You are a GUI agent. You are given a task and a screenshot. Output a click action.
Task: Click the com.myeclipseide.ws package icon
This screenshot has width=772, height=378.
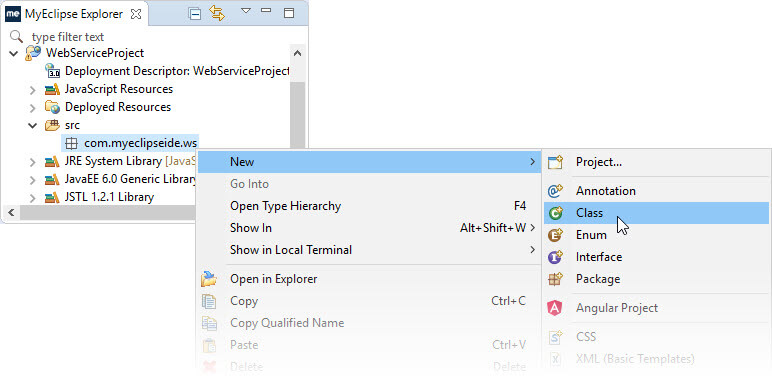tap(71, 144)
